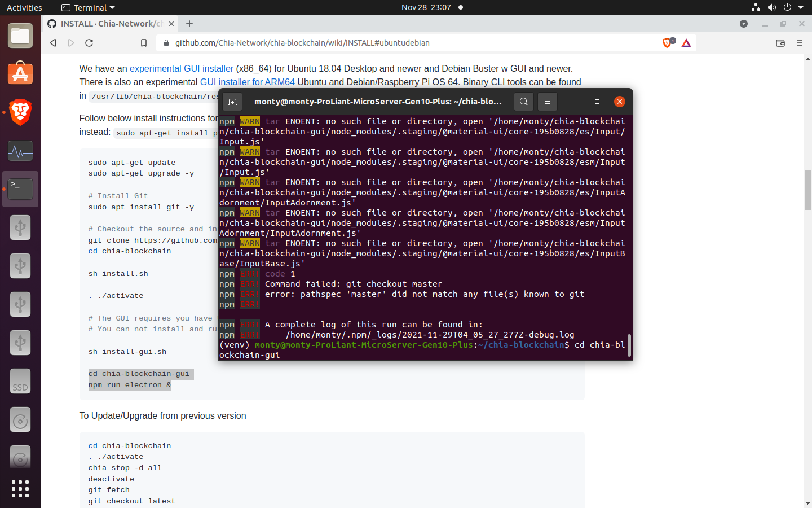Open the network status icon in top bar
Screen dimensions: 812x508
(x=756, y=7)
